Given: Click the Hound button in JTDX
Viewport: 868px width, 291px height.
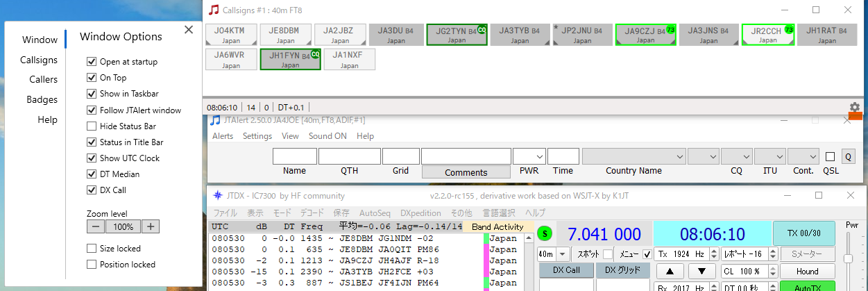Looking at the screenshot, I should click(807, 271).
